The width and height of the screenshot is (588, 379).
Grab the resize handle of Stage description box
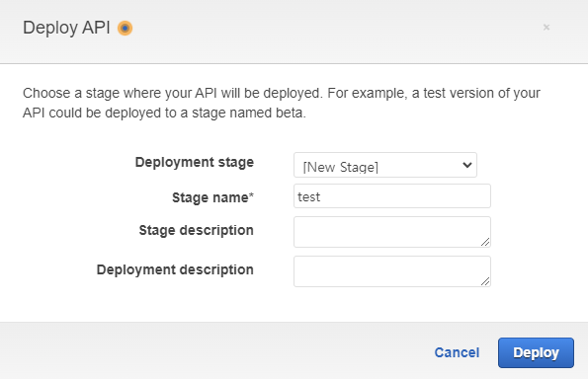[x=485, y=242]
